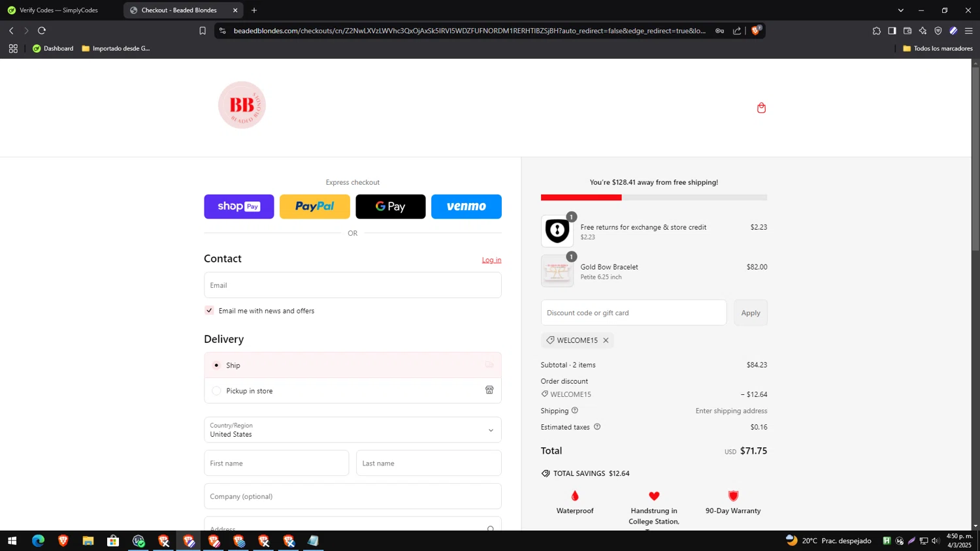Image resolution: width=980 pixels, height=551 pixels.
Task: Go back to the previous page
Action: pyautogui.click(x=11, y=31)
